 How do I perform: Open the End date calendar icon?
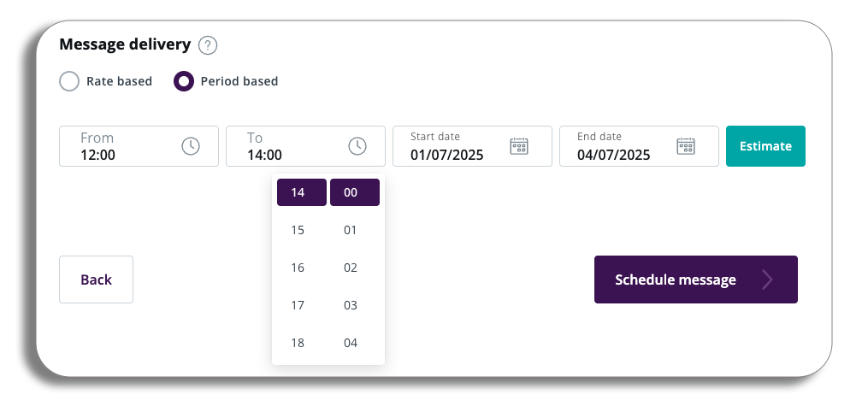tap(686, 146)
